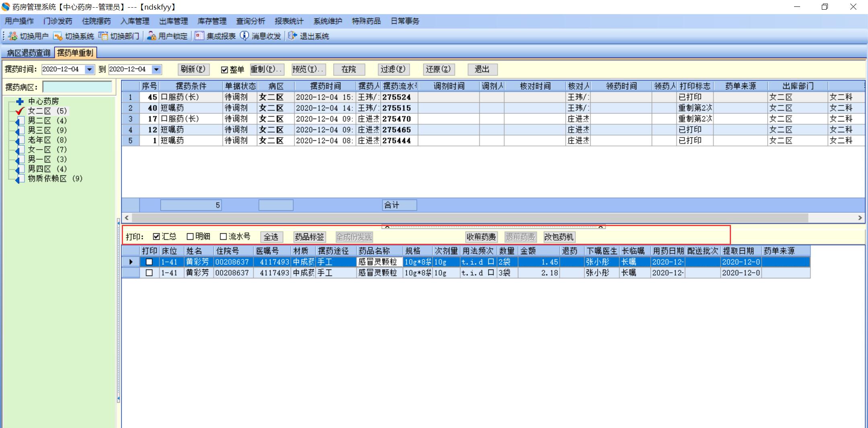Screen dimensions: 868x428
Task: Open the 用户操作 menu
Action: click(x=19, y=21)
